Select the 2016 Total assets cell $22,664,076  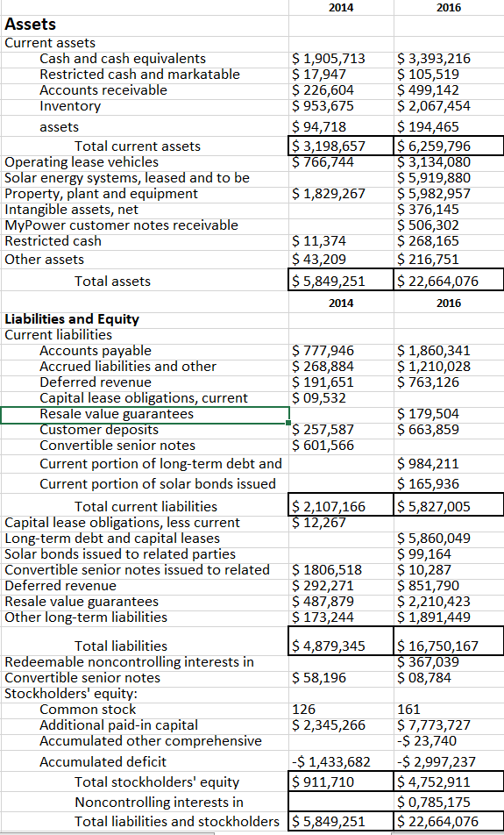coord(449,281)
